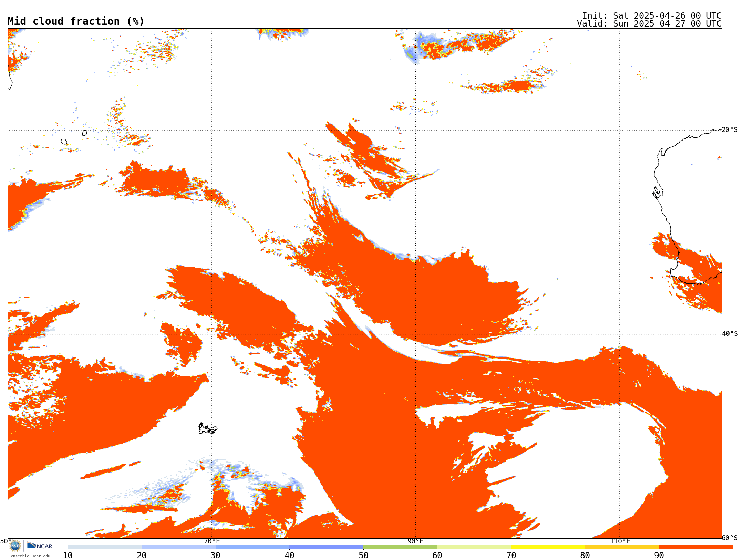Click the 110°E longitude label
This screenshot has height=560, width=744.
pyautogui.click(x=620, y=541)
